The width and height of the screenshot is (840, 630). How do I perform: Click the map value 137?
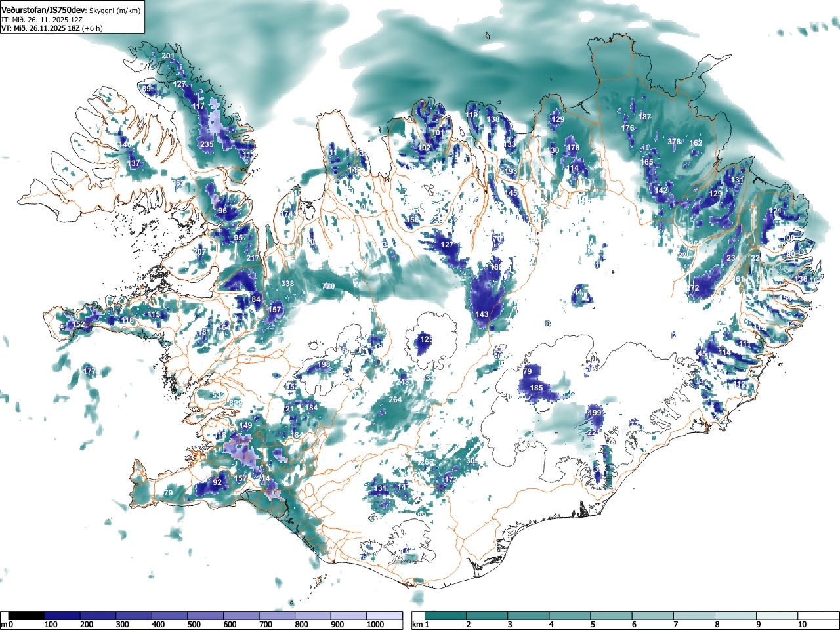(134, 163)
